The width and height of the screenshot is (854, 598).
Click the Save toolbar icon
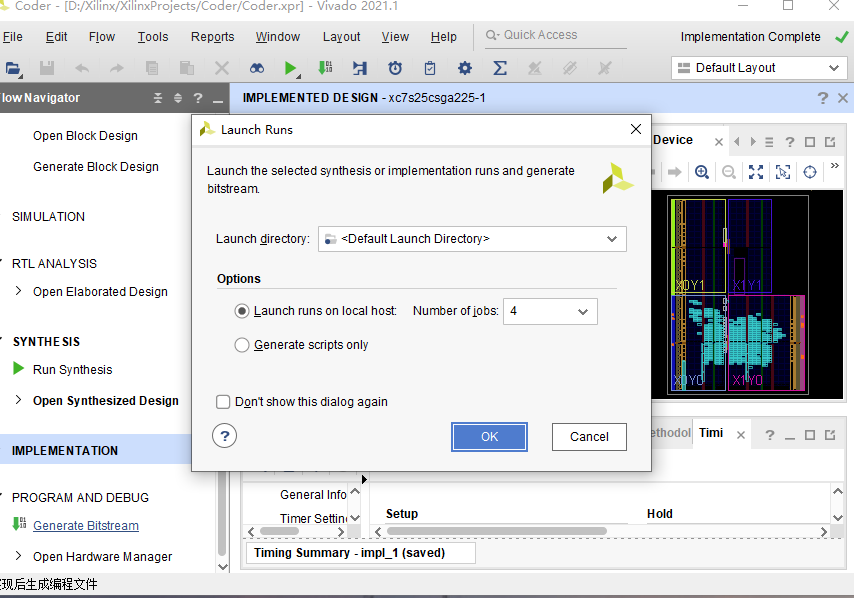47,68
